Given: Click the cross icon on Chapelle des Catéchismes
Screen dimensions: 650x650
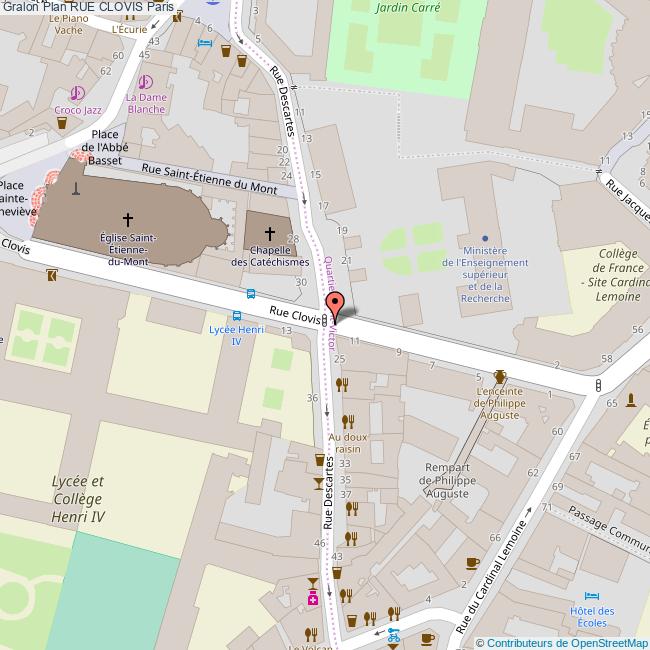Looking at the screenshot, I should point(270,234).
